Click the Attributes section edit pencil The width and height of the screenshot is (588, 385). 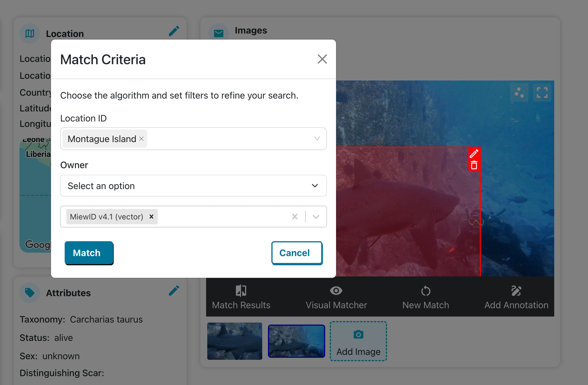(x=174, y=291)
